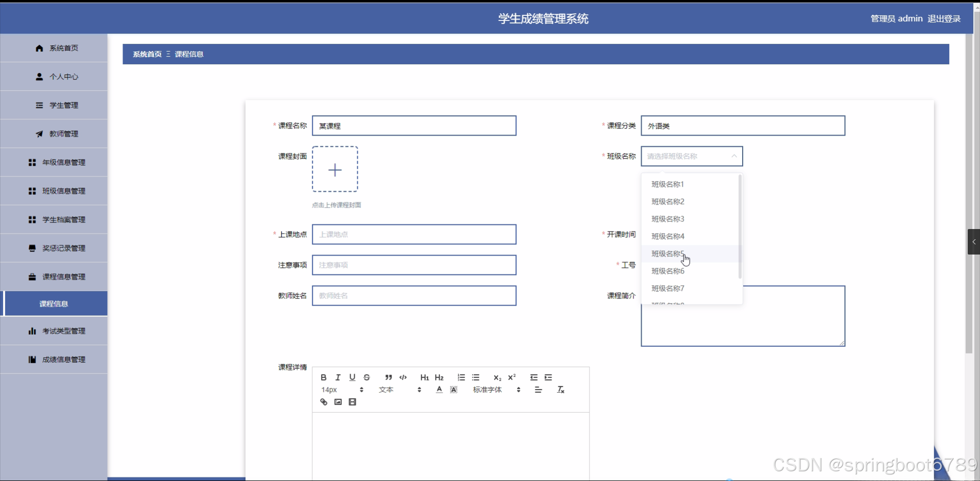This screenshot has height=481, width=980.
Task: Open 个人中心 in sidebar
Action: click(x=54, y=77)
